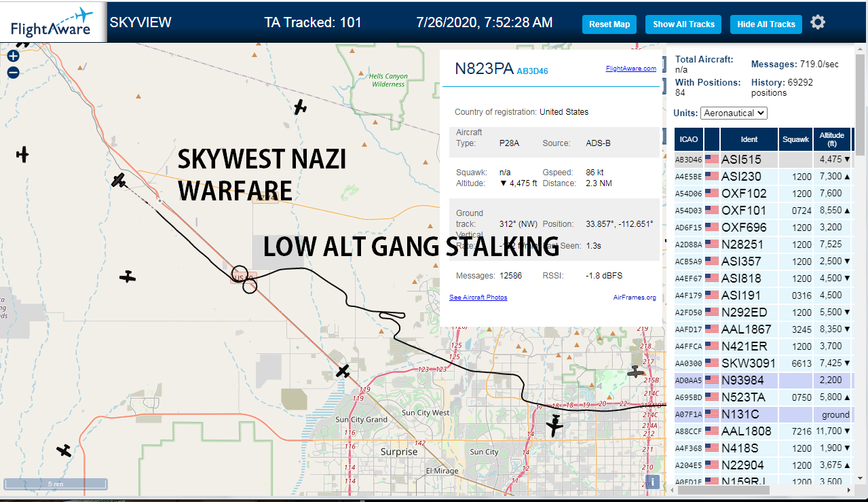Open the AirFrames.org link
This screenshot has height=502, width=868.
coord(635,298)
